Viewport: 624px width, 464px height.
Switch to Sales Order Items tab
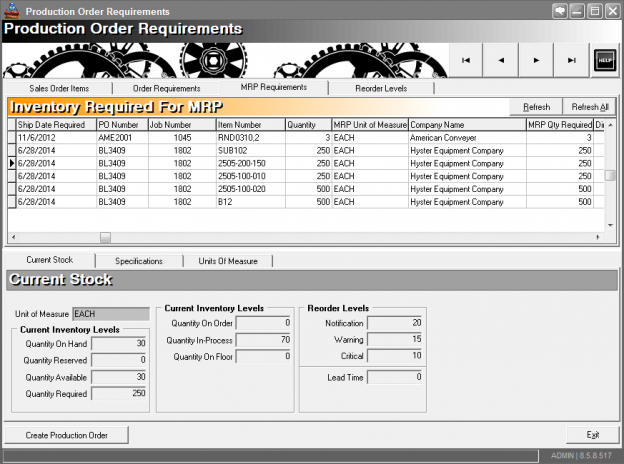[x=59, y=88]
